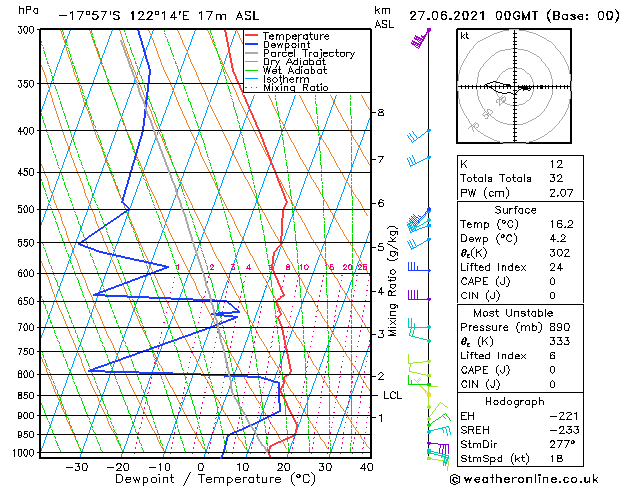Click the Mixing Ratio (g/kg) vertical label

click(393, 281)
